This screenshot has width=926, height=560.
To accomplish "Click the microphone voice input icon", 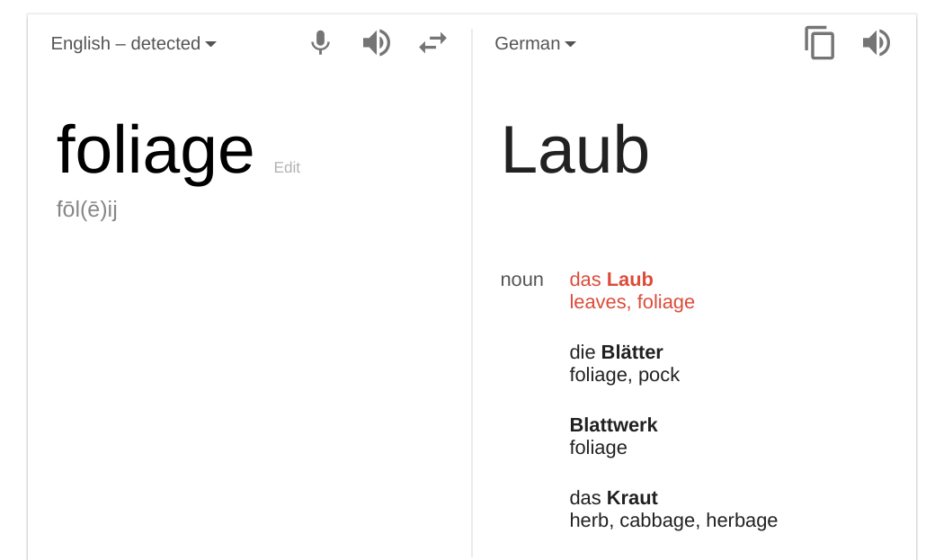I will pos(320,42).
